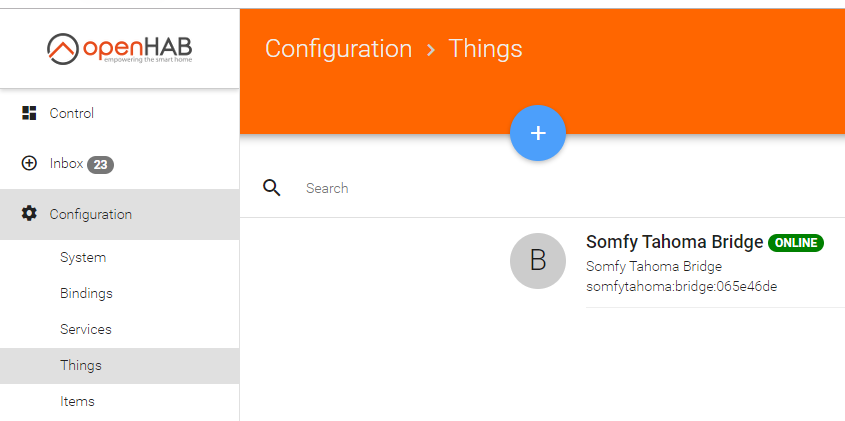The width and height of the screenshot is (845, 421).
Task: Click the Configuration gear icon
Action: coord(29,213)
